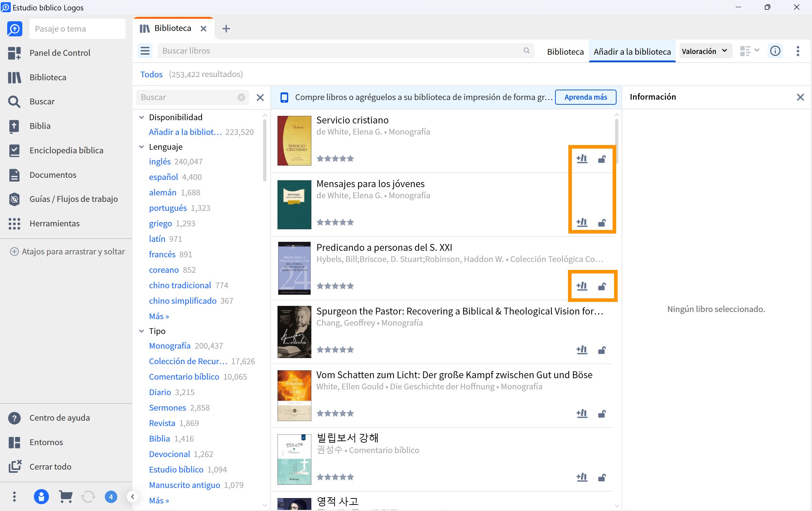The height and width of the screenshot is (511, 812).
Task: Add Servicio cristiano to library
Action: tap(582, 159)
